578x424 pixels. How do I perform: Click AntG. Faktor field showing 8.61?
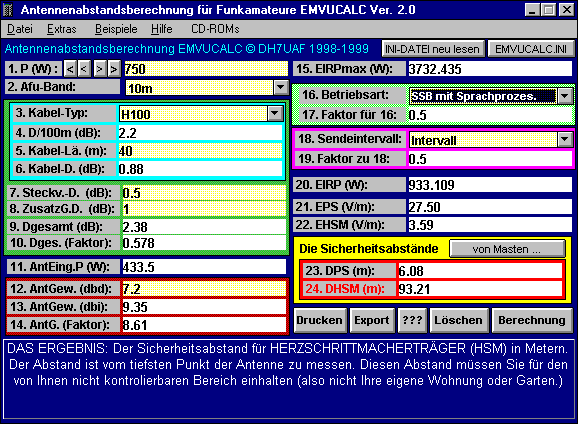click(x=204, y=325)
